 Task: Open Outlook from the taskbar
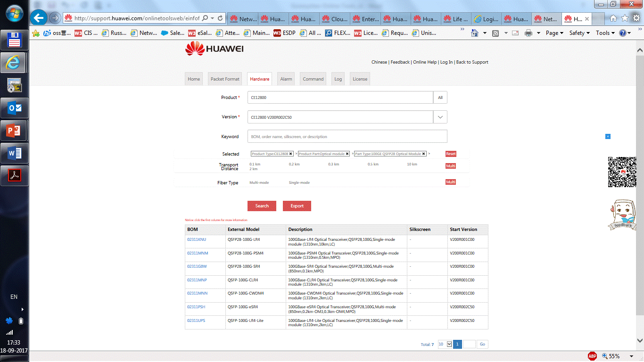click(x=14, y=108)
